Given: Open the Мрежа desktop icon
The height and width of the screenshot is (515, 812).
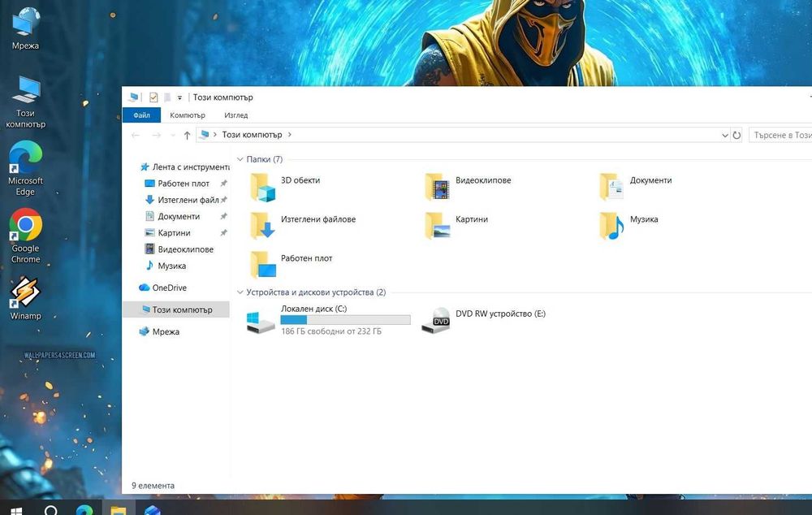Looking at the screenshot, I should 25,29.
